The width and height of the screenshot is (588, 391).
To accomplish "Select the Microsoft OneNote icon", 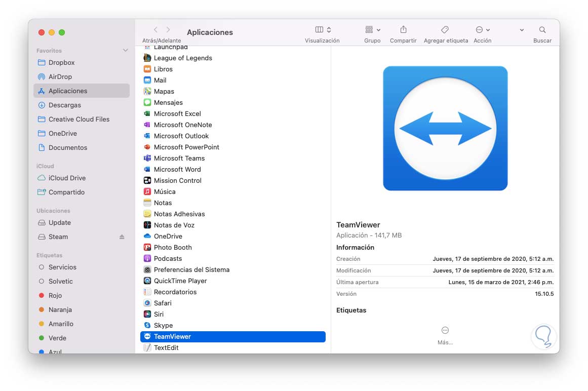I will click(147, 125).
